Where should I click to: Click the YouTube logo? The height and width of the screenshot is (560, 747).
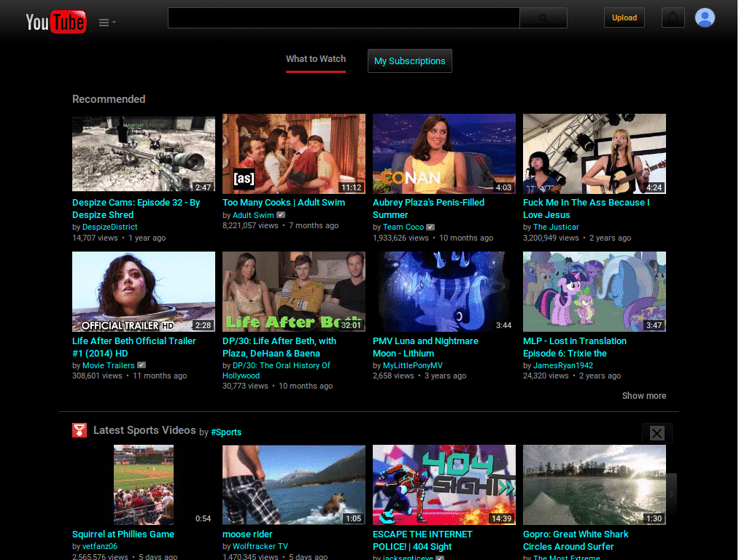tap(56, 22)
